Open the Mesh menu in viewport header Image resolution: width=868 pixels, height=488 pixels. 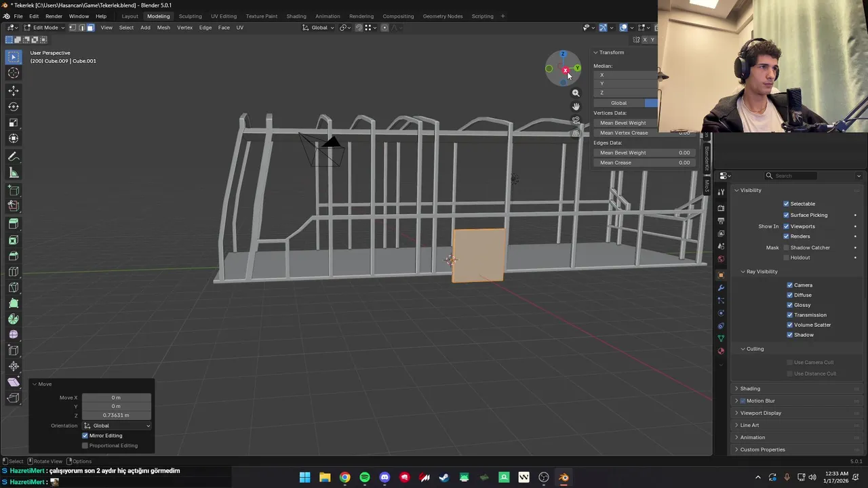163,28
